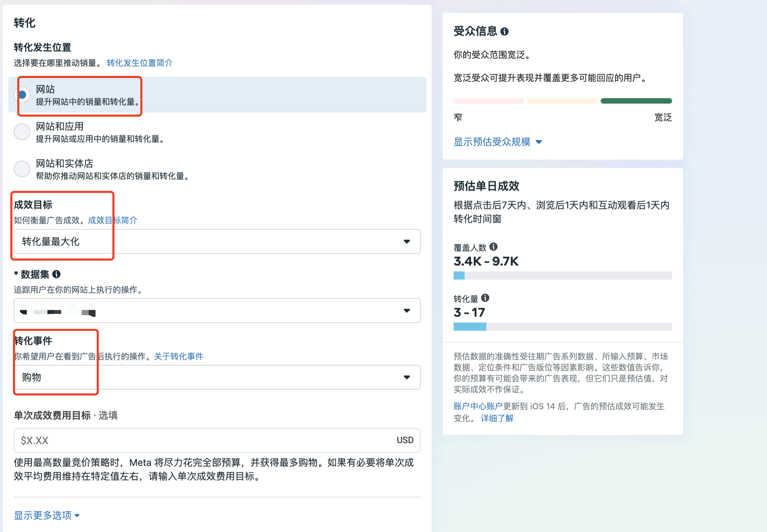Image resolution: width=767 pixels, height=532 pixels.
Task: Click the info icon beside 数据集
Action: pos(57,275)
